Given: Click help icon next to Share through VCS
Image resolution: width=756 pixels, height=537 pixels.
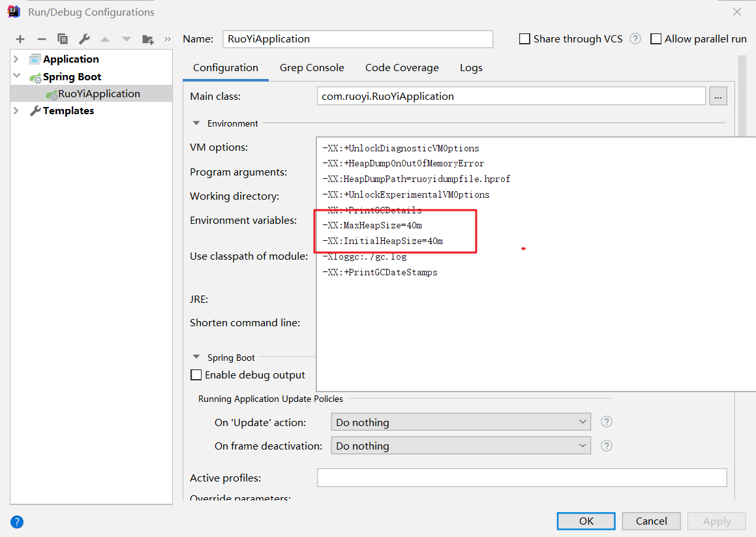Looking at the screenshot, I should [x=635, y=38].
